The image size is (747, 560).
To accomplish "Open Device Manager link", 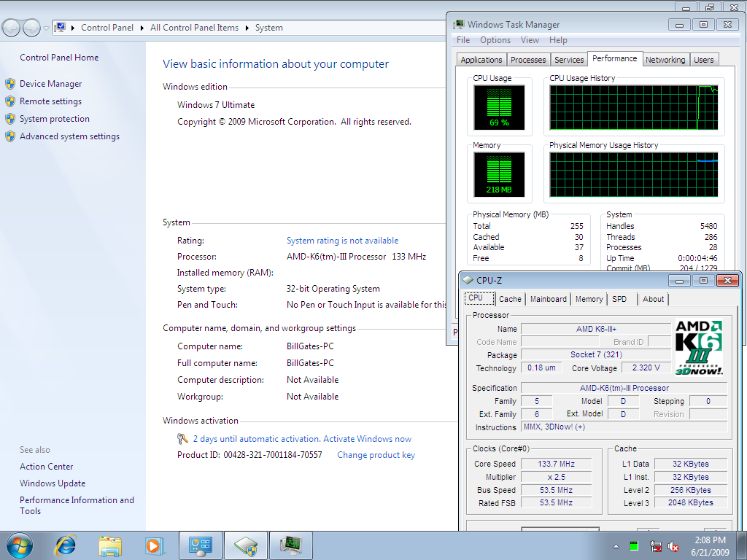I will 51,84.
